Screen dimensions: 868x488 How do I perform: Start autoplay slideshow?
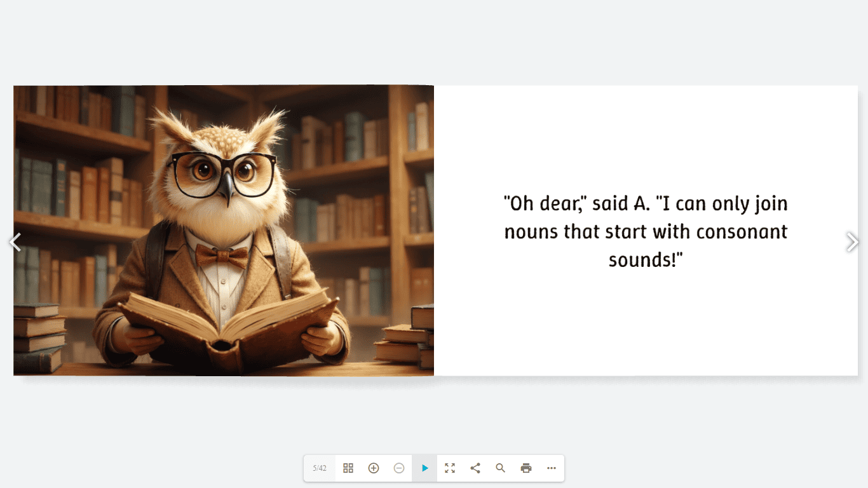(x=424, y=468)
